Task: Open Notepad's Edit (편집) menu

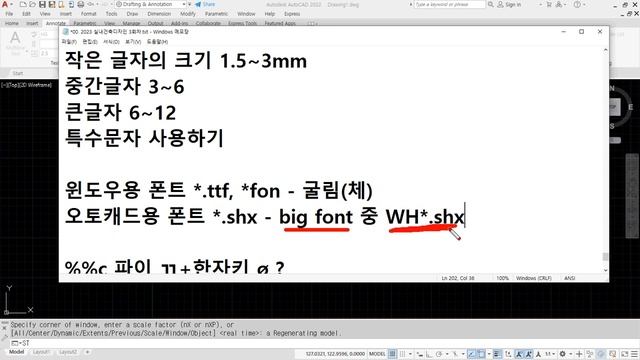Action: (x=90, y=42)
